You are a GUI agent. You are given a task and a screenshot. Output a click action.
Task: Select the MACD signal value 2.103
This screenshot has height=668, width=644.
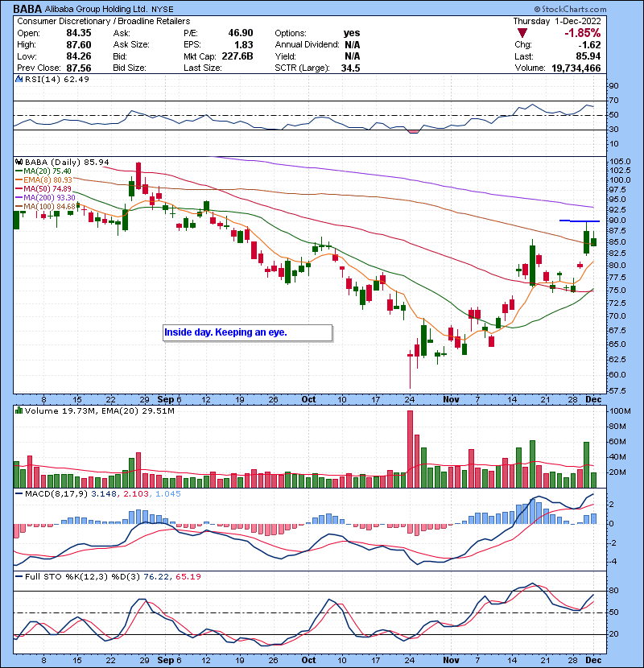tap(136, 494)
